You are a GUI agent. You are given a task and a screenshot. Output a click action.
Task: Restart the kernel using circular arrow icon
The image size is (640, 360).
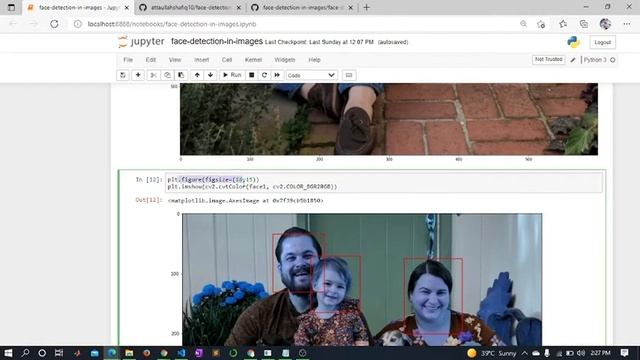(x=264, y=75)
